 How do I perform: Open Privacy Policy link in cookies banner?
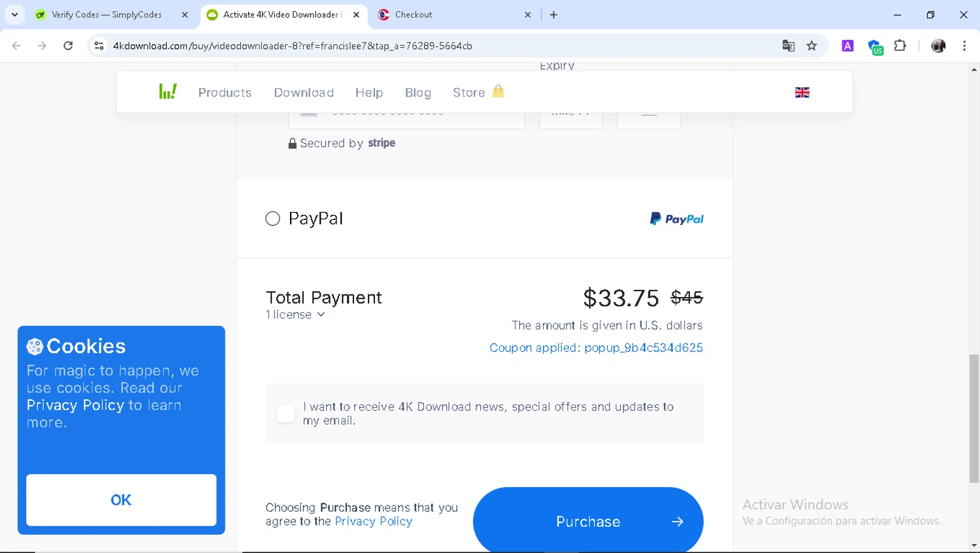coord(75,405)
